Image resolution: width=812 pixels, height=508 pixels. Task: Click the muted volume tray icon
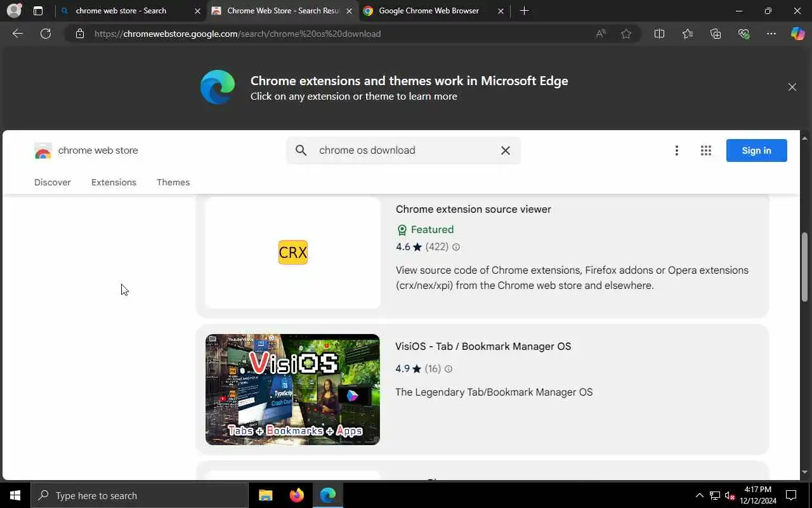coord(730,495)
